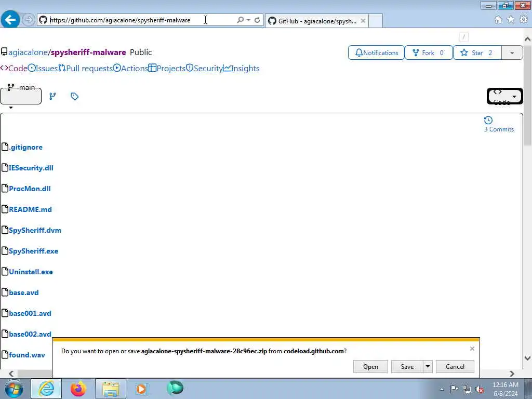Click the browser forward arrow button
This screenshot has height=399, width=532.
(x=29, y=20)
